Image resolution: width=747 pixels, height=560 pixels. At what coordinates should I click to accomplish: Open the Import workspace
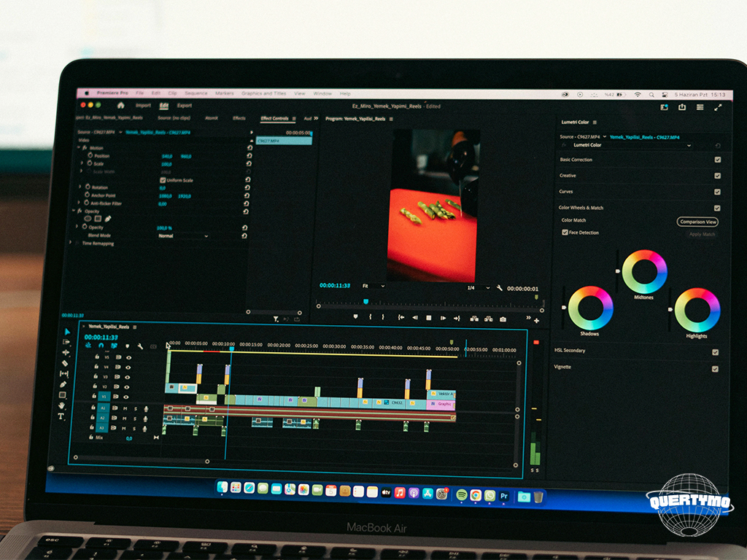coord(143,106)
